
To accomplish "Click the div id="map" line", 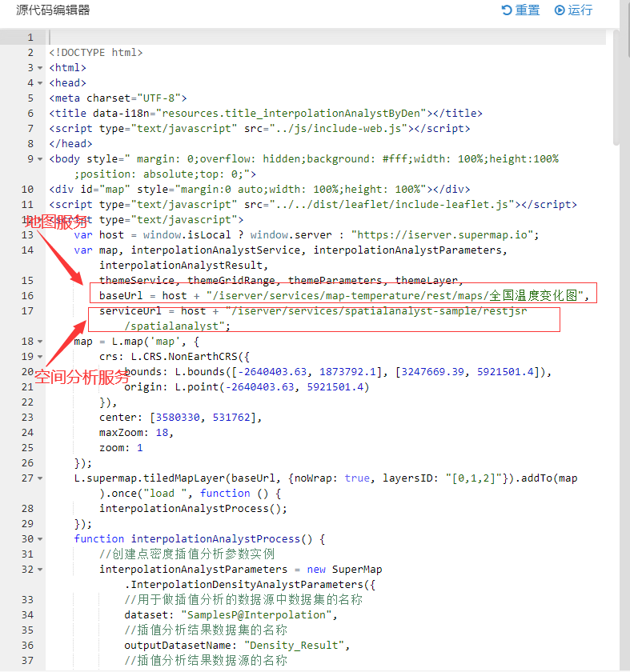I will [x=259, y=190].
